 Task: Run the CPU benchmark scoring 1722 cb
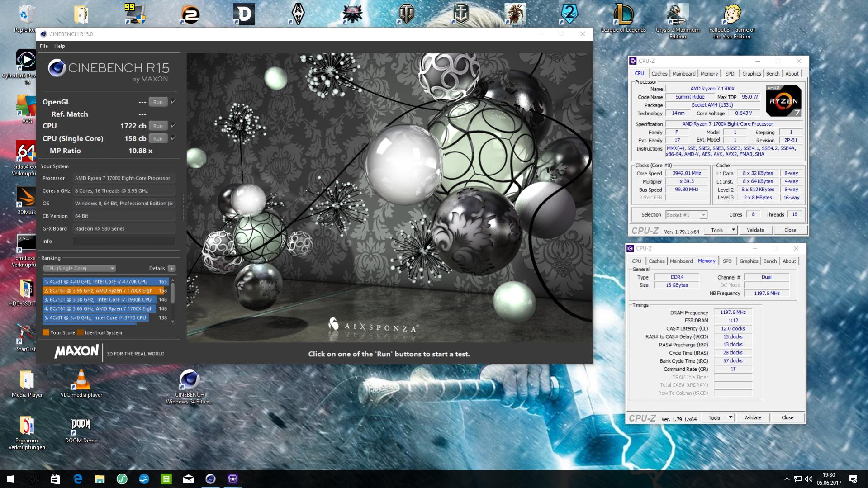(158, 126)
